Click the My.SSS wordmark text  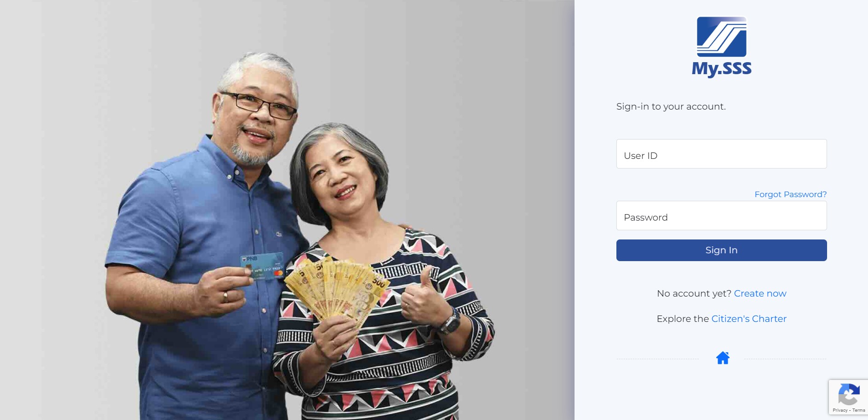coord(721,68)
